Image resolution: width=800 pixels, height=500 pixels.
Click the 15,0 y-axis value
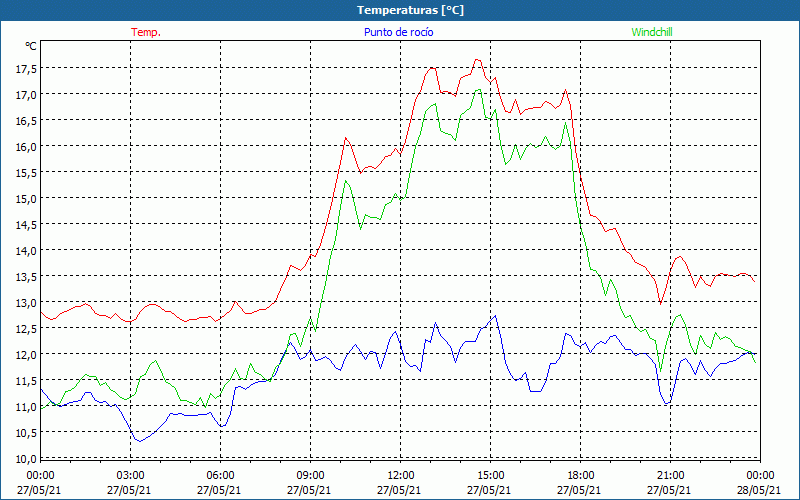pos(25,199)
